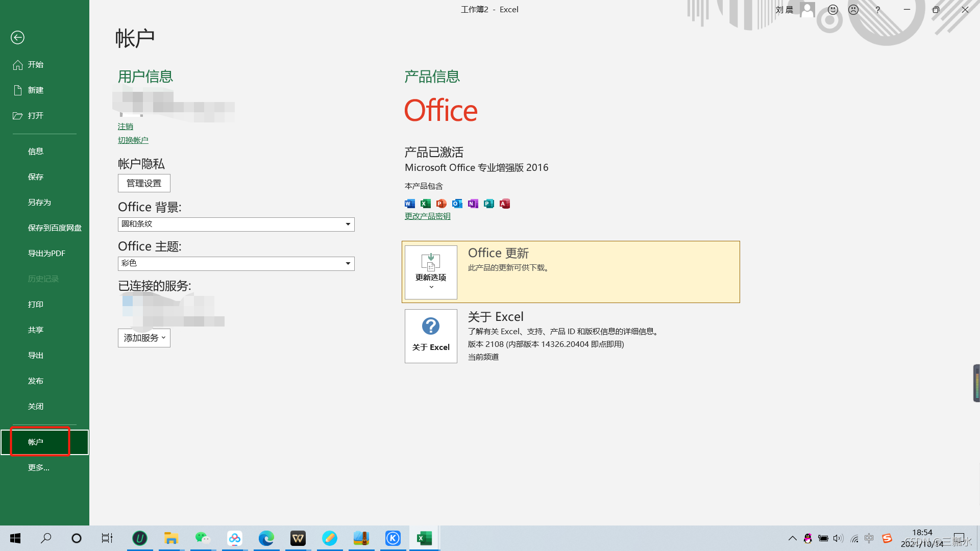
Task: Open the 更新选项 dropdown button
Action: click(x=431, y=272)
